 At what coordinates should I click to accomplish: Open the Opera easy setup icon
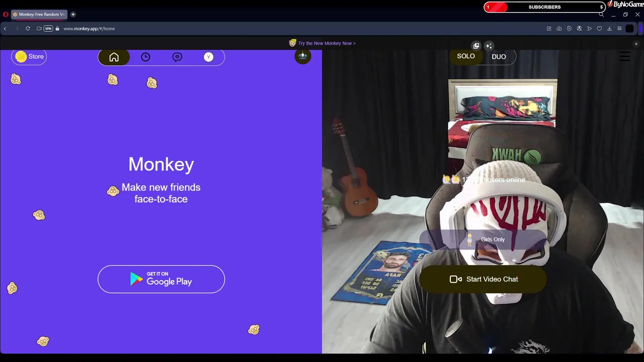pos(619,29)
